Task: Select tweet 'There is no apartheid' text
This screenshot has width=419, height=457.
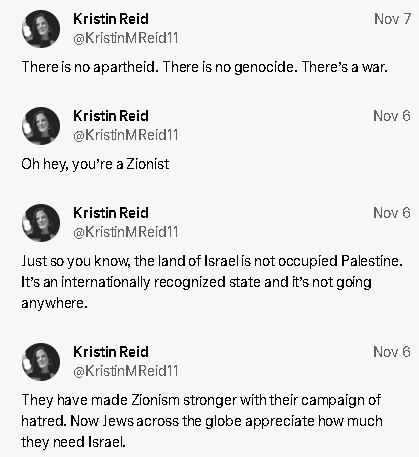Action: click(x=204, y=67)
